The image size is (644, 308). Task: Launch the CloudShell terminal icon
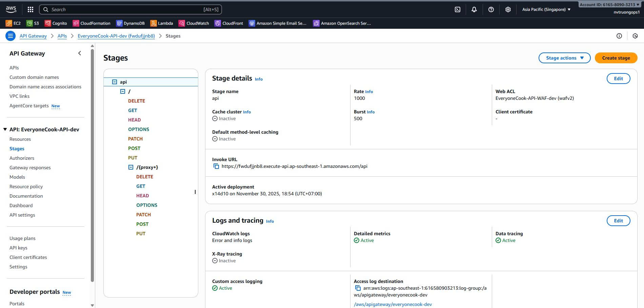pyautogui.click(x=458, y=9)
